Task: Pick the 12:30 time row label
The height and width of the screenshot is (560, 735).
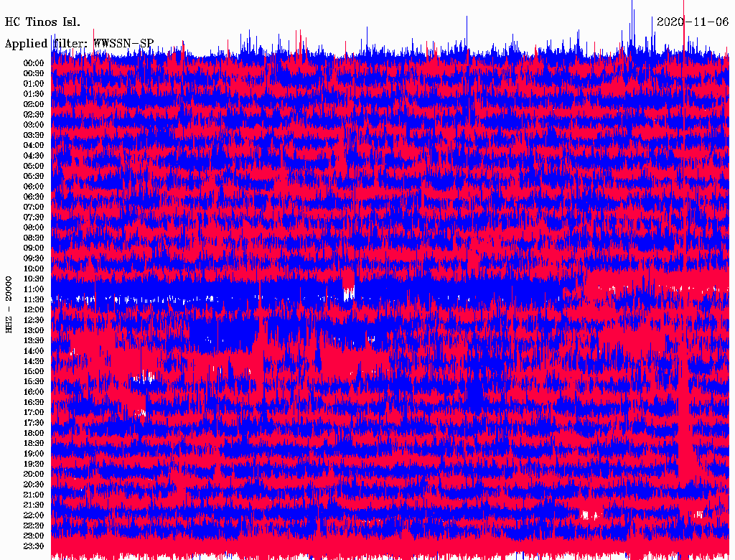Action: tap(34, 320)
